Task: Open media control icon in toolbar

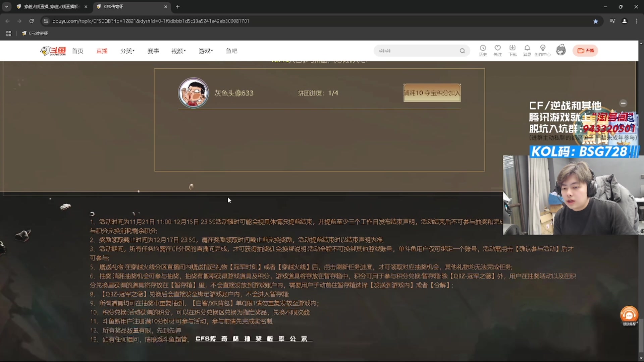Action: 612,21
